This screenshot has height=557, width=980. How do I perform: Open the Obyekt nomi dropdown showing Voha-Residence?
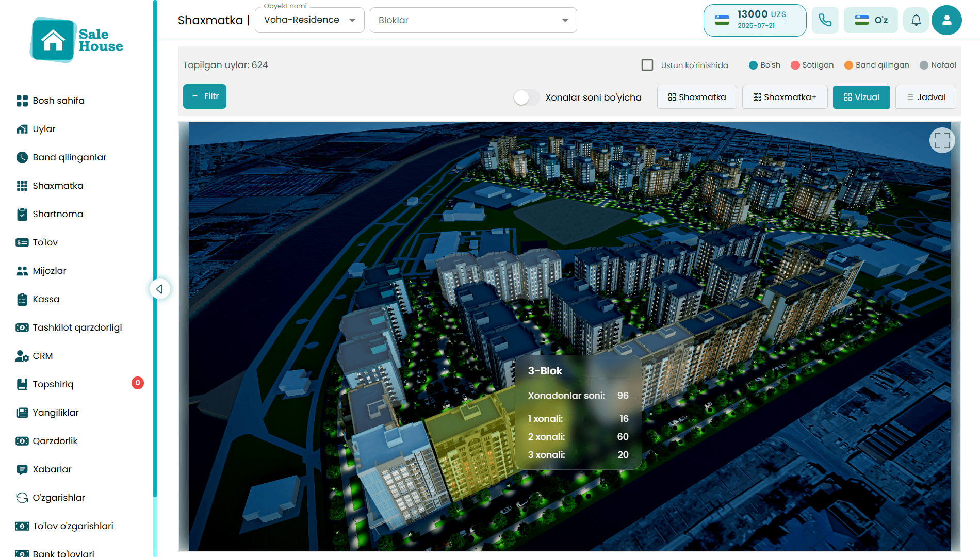point(309,20)
